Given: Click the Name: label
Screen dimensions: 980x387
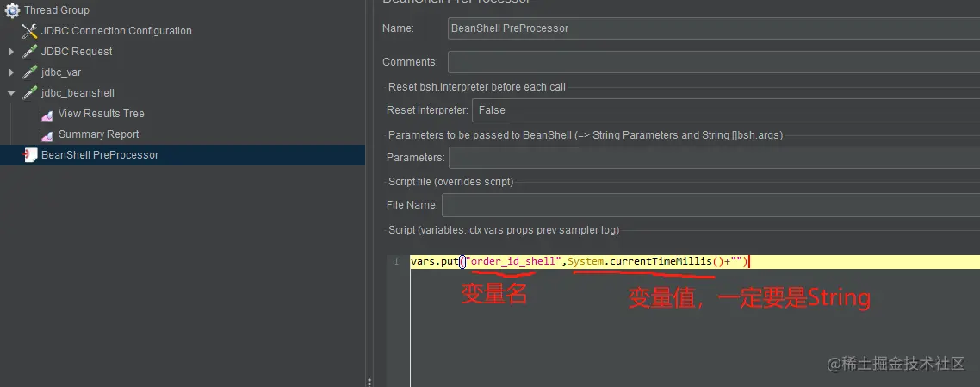Looking at the screenshot, I should 398,28.
